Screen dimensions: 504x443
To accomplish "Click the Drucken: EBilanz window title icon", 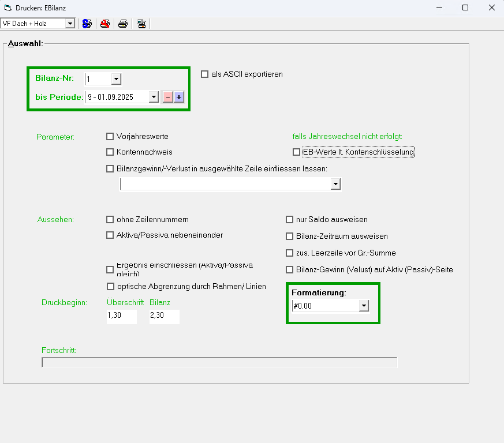I will [x=8, y=7].
